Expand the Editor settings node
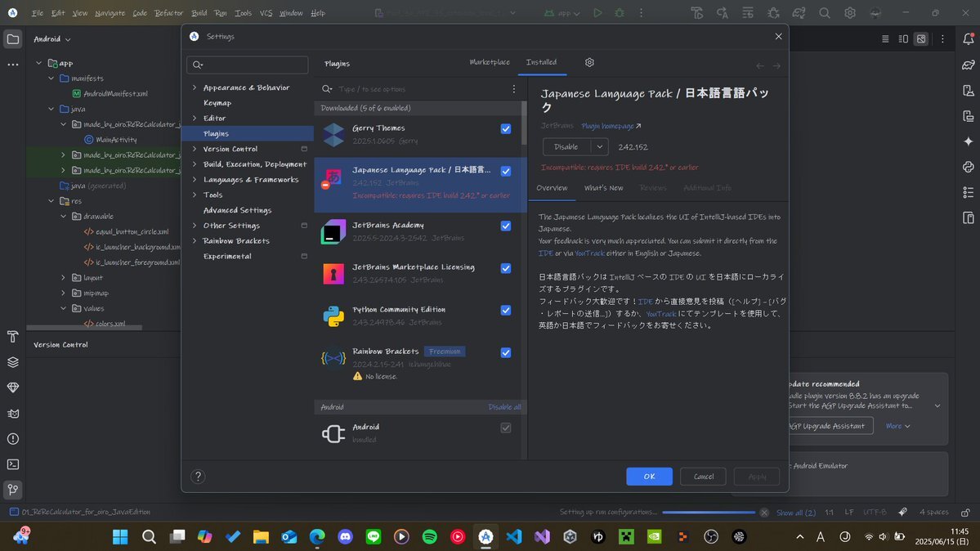This screenshot has height=551, width=980. tap(195, 119)
